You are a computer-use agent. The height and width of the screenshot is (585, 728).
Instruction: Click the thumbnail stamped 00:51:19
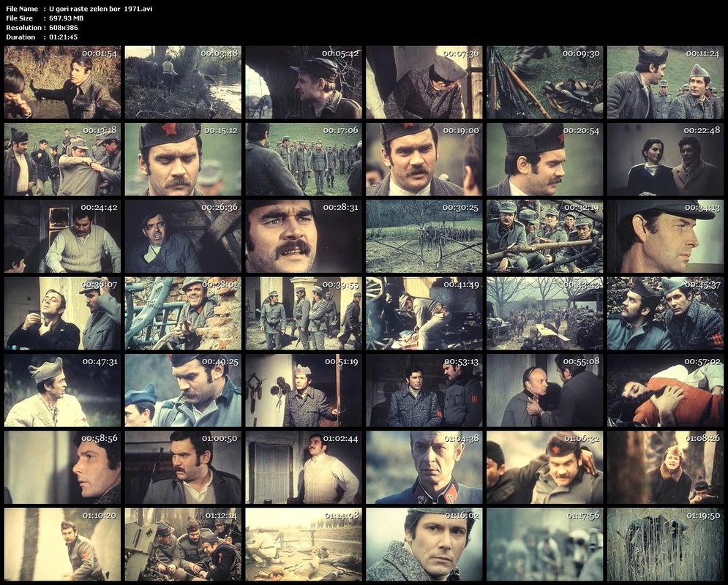304,390
